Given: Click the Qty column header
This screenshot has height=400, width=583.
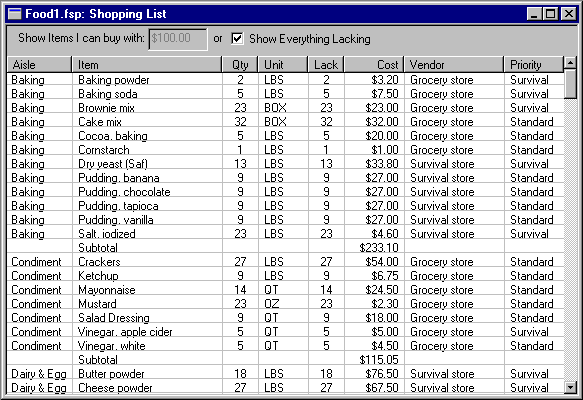Looking at the screenshot, I should 240,65.
